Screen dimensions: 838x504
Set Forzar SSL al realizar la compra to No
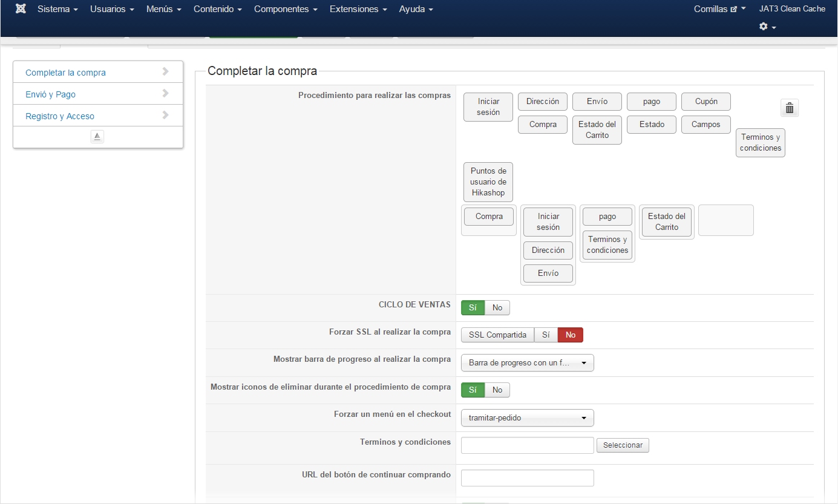tap(571, 335)
